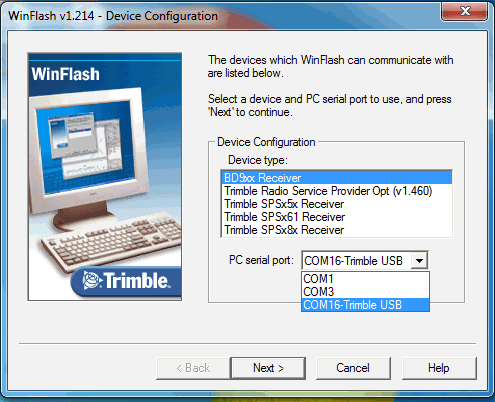Select BD9xx Receiver device type
The width and height of the screenshot is (495, 402).
tap(337, 178)
